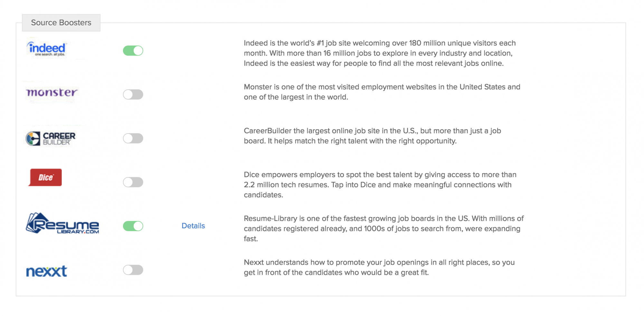The height and width of the screenshot is (316, 644).
Task: Select the Source Boosters section label
Action: [61, 23]
